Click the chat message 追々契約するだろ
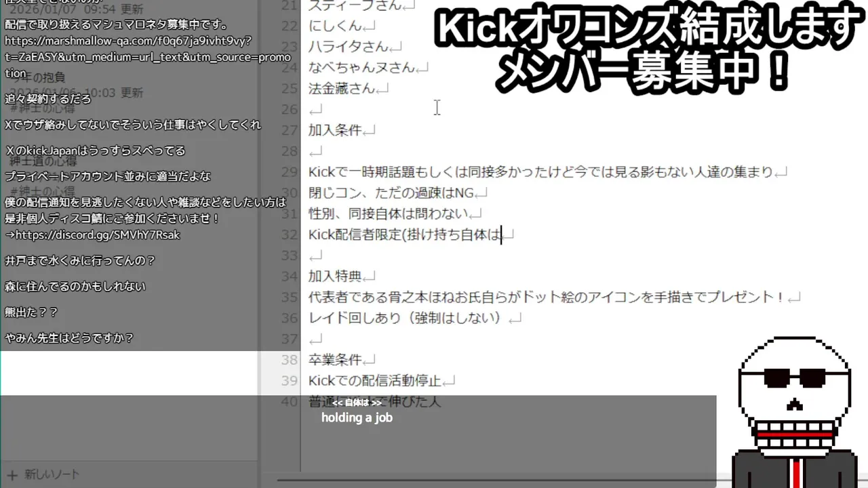Image resolution: width=868 pixels, height=488 pixels. point(47,99)
